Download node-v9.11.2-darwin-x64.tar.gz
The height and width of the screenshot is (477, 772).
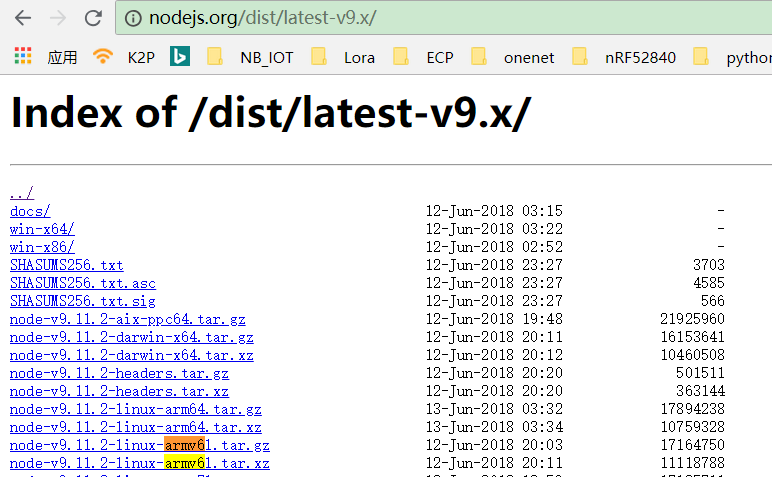131,337
